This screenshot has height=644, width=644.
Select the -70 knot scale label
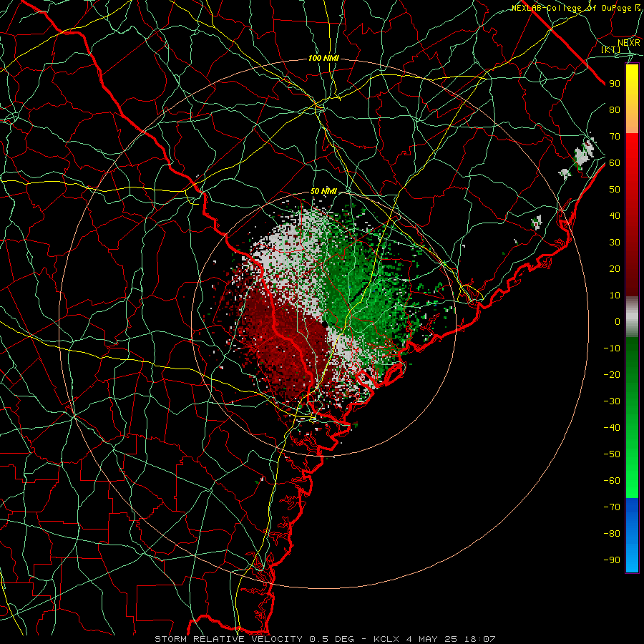[612, 507]
